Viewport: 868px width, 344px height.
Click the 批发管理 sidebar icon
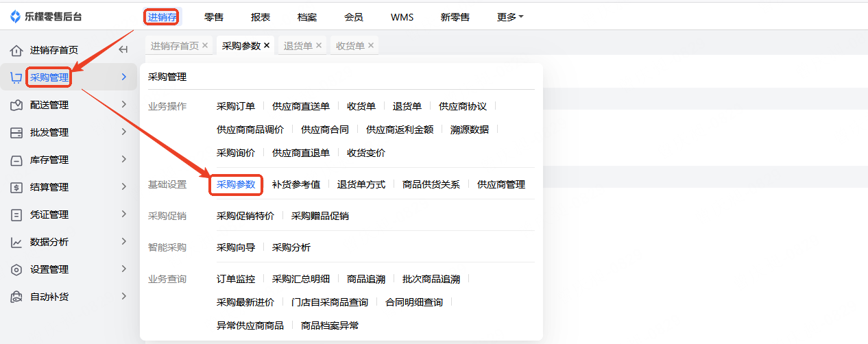(16, 132)
